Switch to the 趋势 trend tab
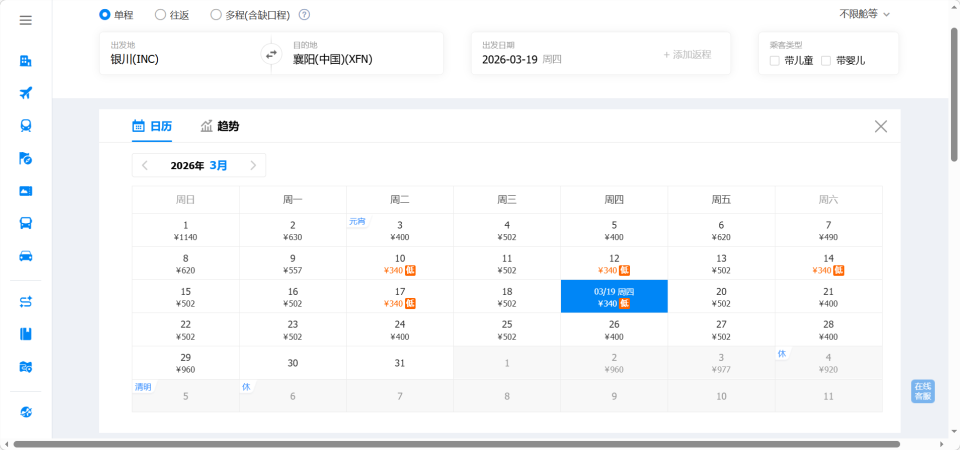Screen dimensions: 960x450 point(219,126)
